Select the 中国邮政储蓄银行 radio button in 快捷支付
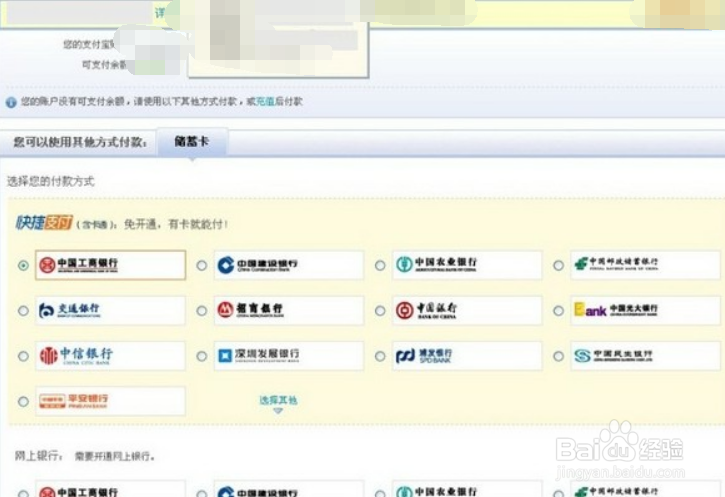The height and width of the screenshot is (497, 725). pyautogui.click(x=559, y=265)
